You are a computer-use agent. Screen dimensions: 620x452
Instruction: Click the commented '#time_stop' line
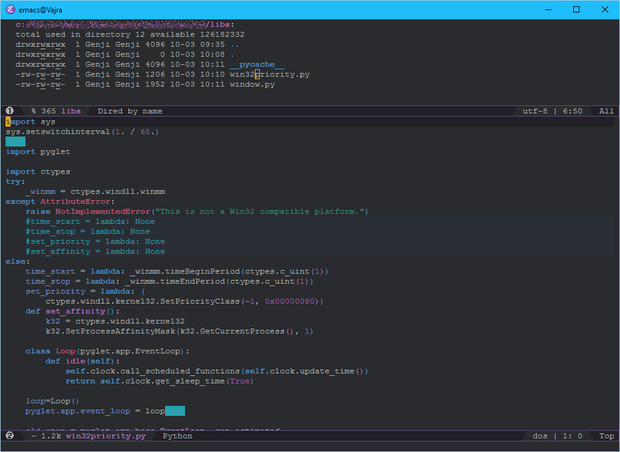(88, 231)
